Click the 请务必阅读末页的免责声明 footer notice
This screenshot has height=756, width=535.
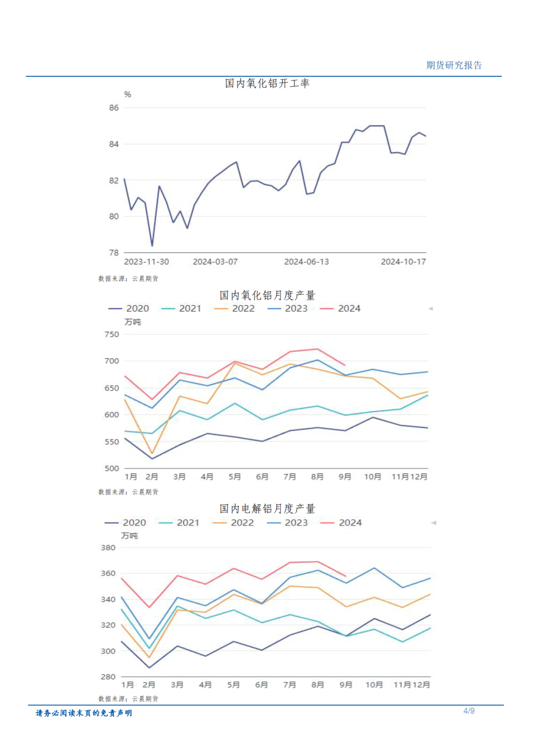(84, 713)
